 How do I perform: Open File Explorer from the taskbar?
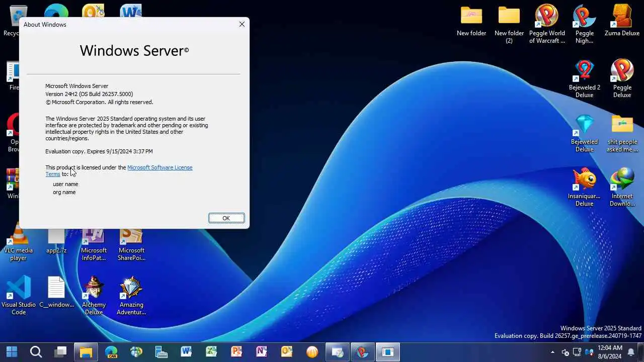click(86, 352)
